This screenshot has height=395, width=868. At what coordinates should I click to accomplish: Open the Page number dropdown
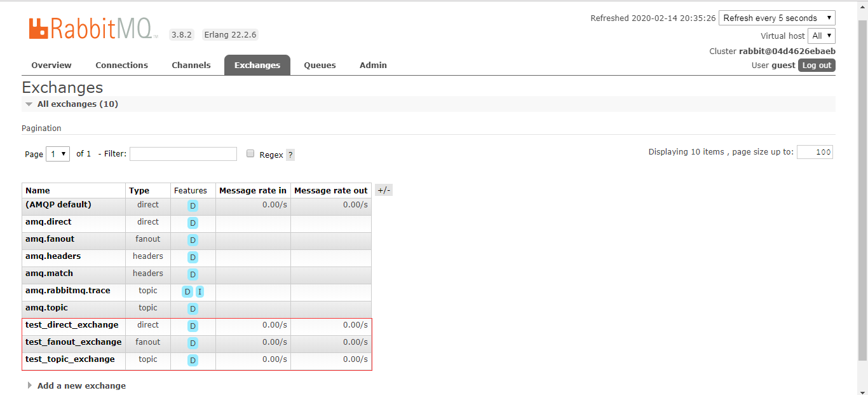[x=58, y=154]
